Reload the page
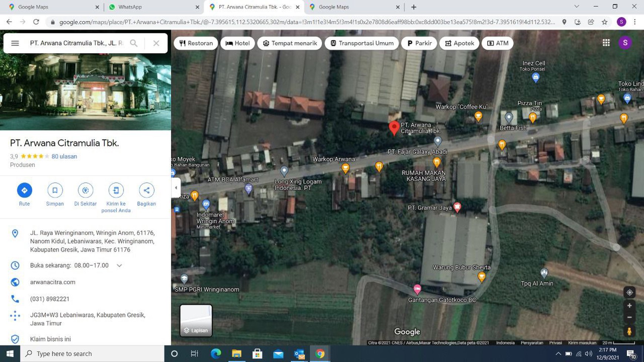 tap(36, 22)
